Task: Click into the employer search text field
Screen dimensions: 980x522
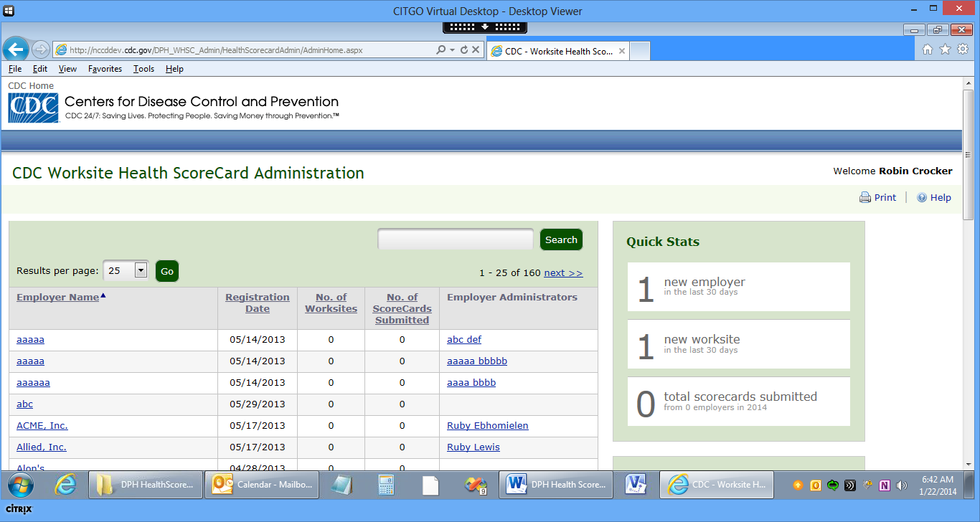Action: (x=456, y=240)
